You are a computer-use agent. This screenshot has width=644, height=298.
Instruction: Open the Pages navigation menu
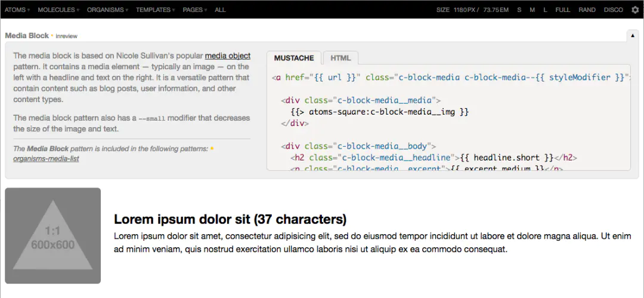pos(195,10)
